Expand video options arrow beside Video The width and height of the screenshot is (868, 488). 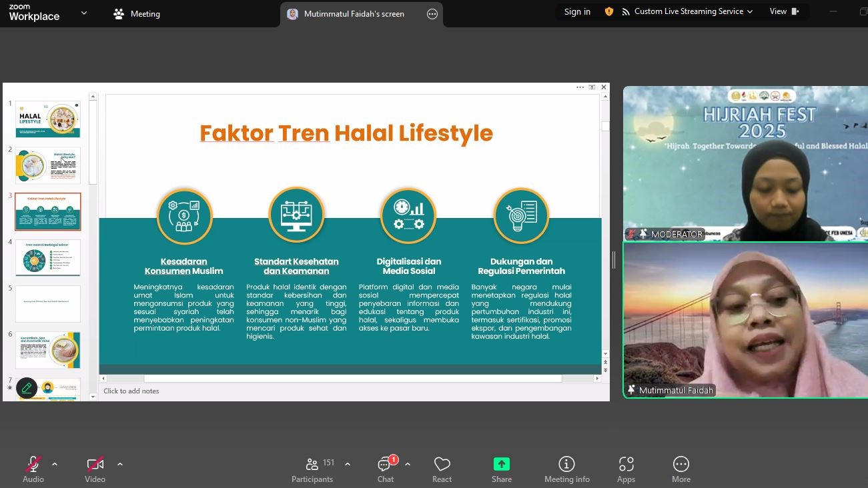coord(120,464)
